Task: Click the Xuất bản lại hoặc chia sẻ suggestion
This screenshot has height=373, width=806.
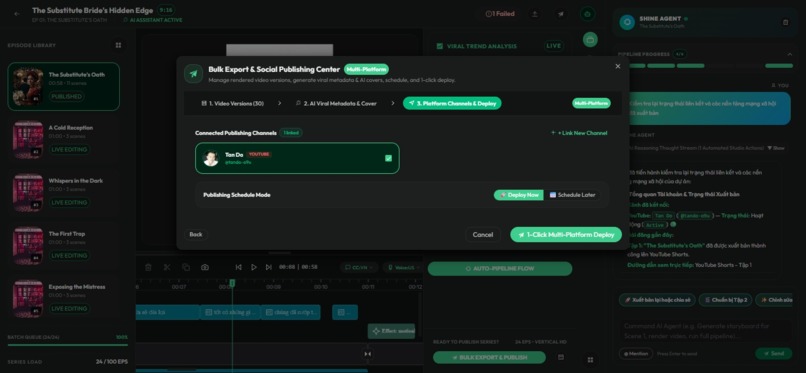Action: click(x=657, y=300)
